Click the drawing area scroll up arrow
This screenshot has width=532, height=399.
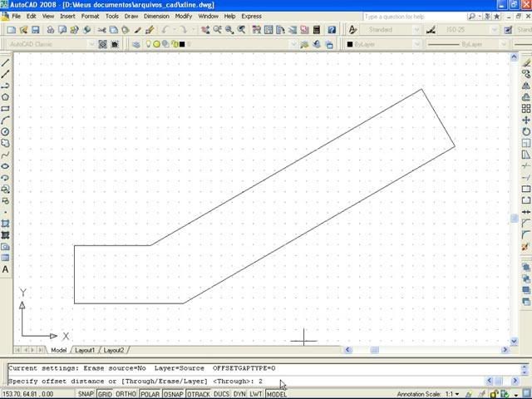(x=514, y=57)
